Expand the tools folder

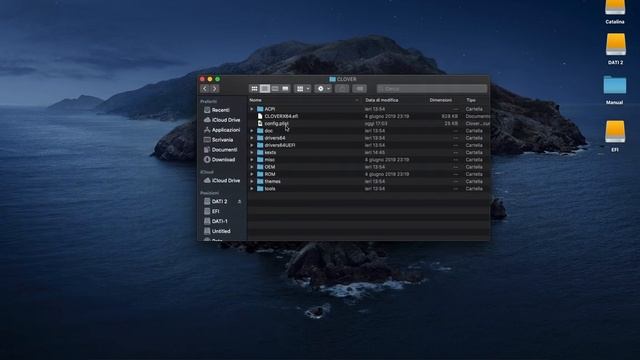tap(252, 189)
